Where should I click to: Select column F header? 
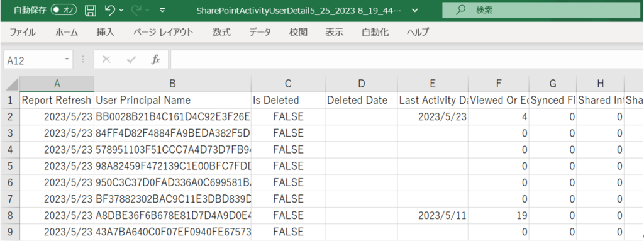pos(499,84)
